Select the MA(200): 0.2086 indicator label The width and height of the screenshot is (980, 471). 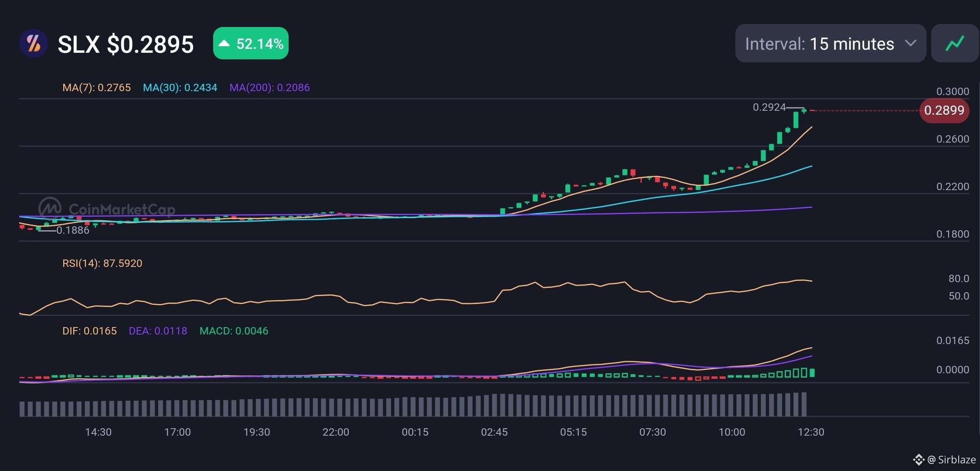click(269, 87)
